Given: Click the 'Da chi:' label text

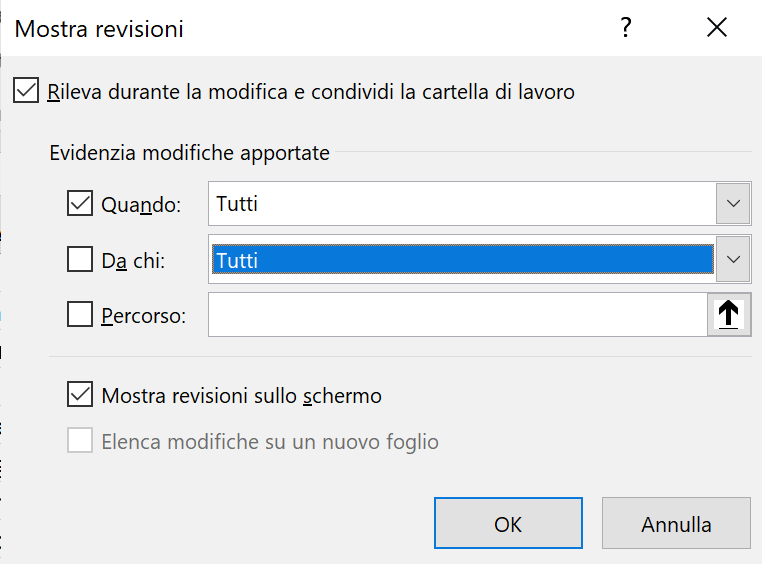Looking at the screenshot, I should [133, 261].
